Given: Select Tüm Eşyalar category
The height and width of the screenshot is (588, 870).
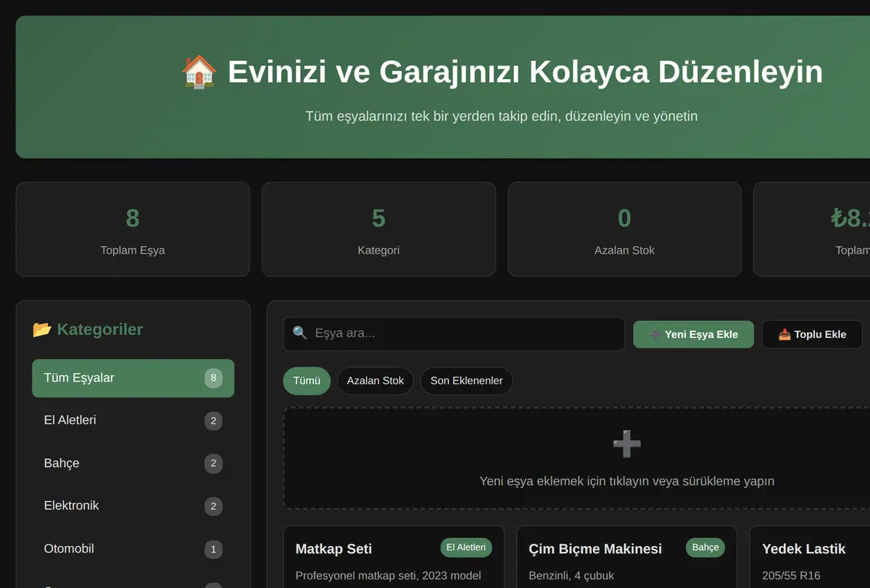Looking at the screenshot, I should pos(133,378).
